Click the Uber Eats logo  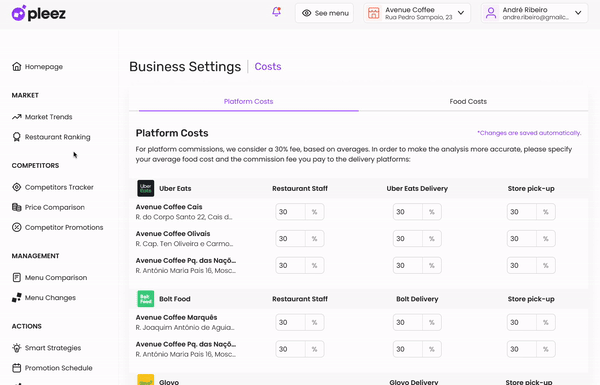click(145, 188)
